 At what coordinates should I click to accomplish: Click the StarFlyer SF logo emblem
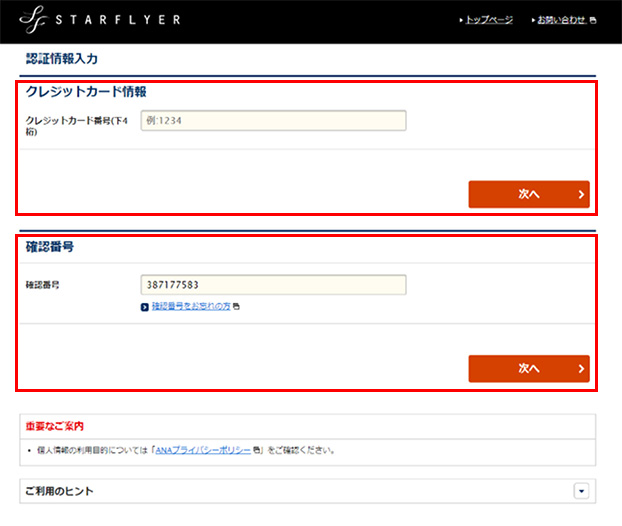pyautogui.click(x=32, y=20)
